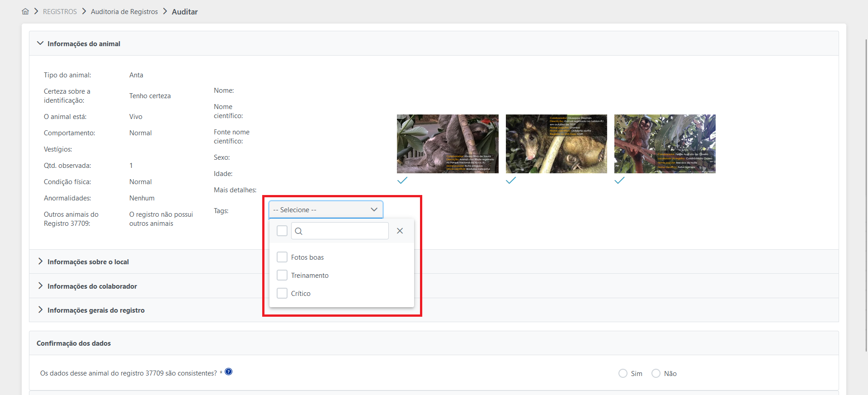Click the Qtd. observada value 1
This screenshot has height=395, width=868.
click(x=131, y=166)
